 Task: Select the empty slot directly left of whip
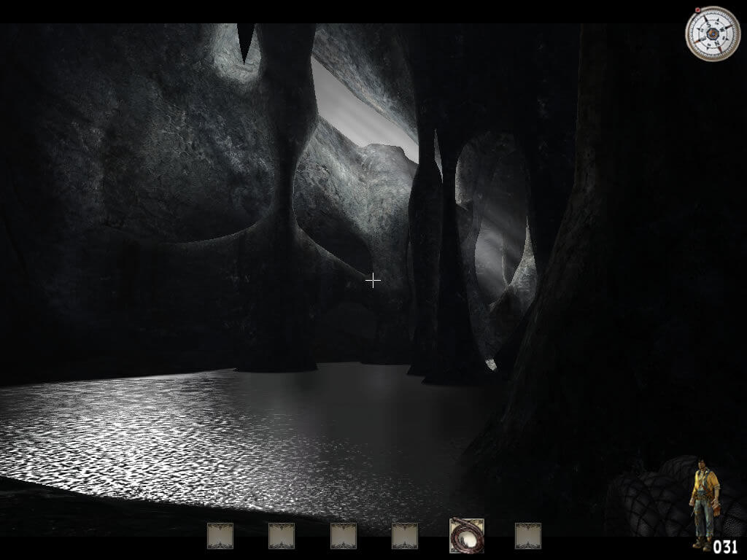(404, 536)
